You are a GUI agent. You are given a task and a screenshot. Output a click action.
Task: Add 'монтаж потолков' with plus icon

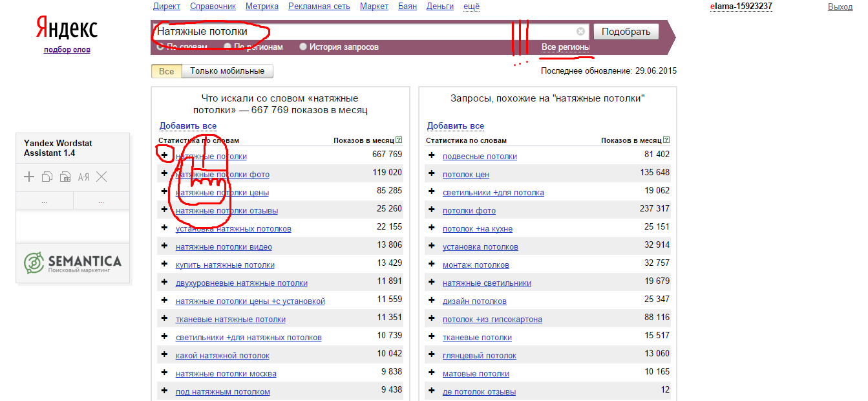(x=432, y=265)
